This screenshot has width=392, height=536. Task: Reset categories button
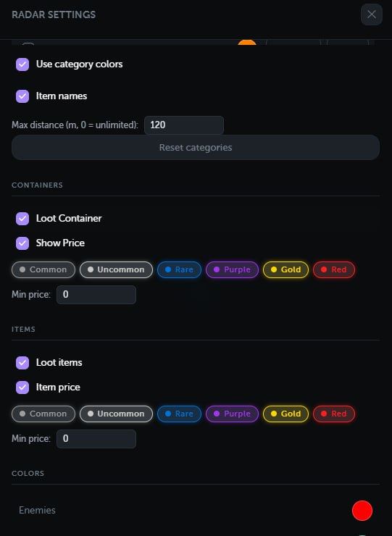coord(196,147)
